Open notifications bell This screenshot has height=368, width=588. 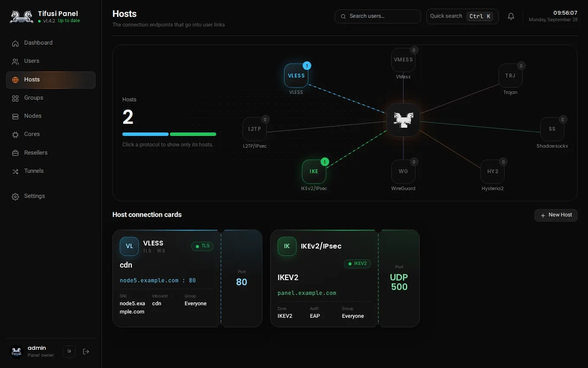coord(511,16)
